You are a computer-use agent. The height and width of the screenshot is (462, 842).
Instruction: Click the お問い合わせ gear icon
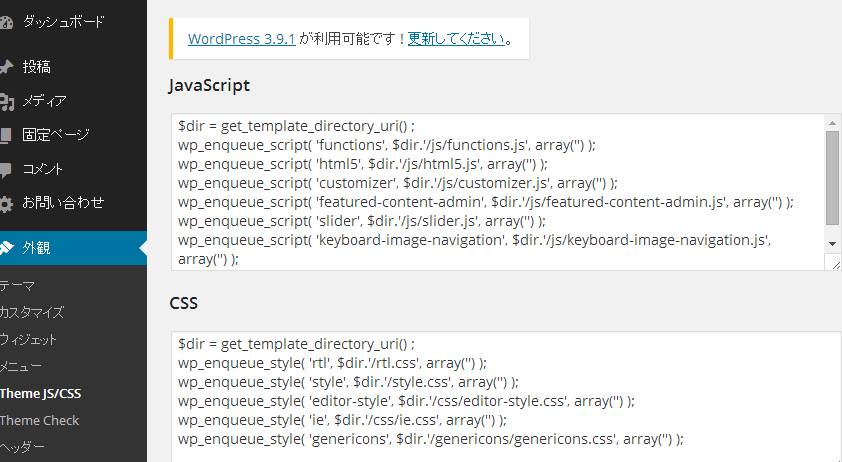pyautogui.click(x=5, y=204)
